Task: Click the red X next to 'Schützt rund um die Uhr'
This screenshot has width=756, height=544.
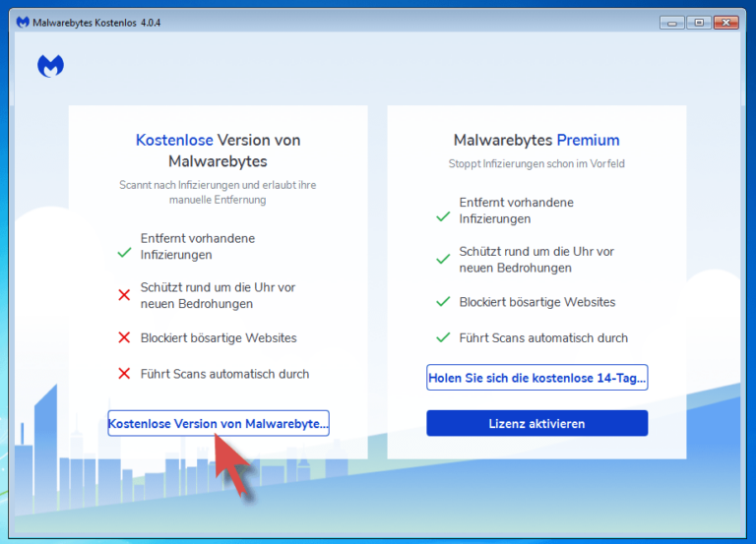Action: 124,295
